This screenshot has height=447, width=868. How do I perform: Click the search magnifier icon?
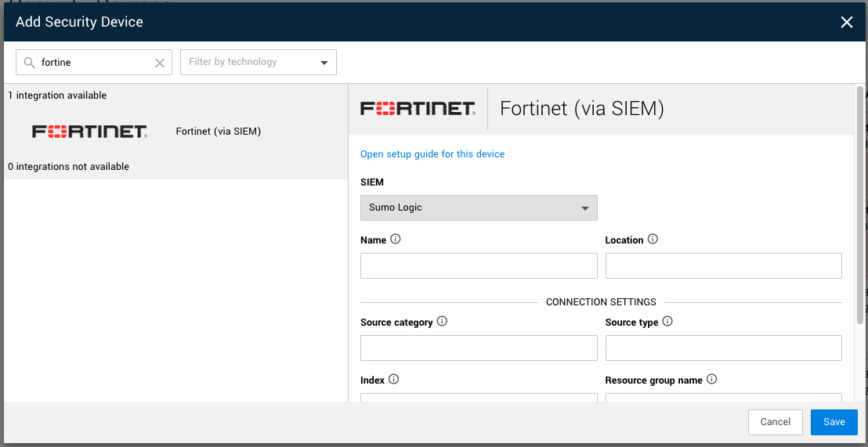coord(30,63)
